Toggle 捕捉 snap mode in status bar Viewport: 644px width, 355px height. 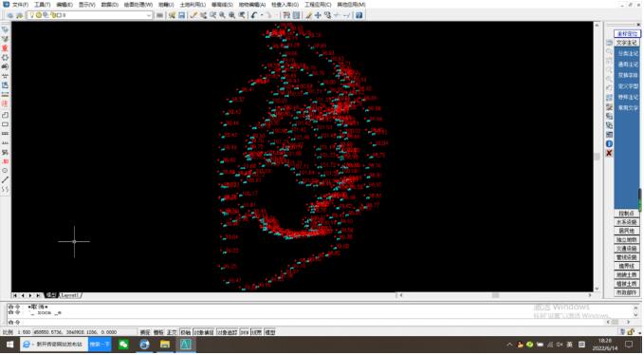(145, 332)
